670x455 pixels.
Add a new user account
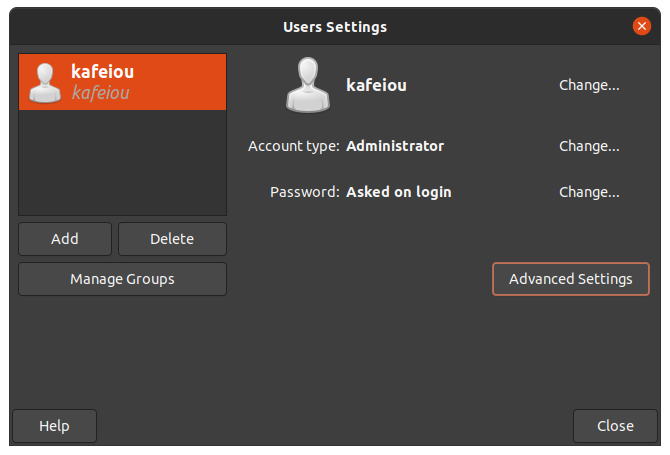pos(65,239)
